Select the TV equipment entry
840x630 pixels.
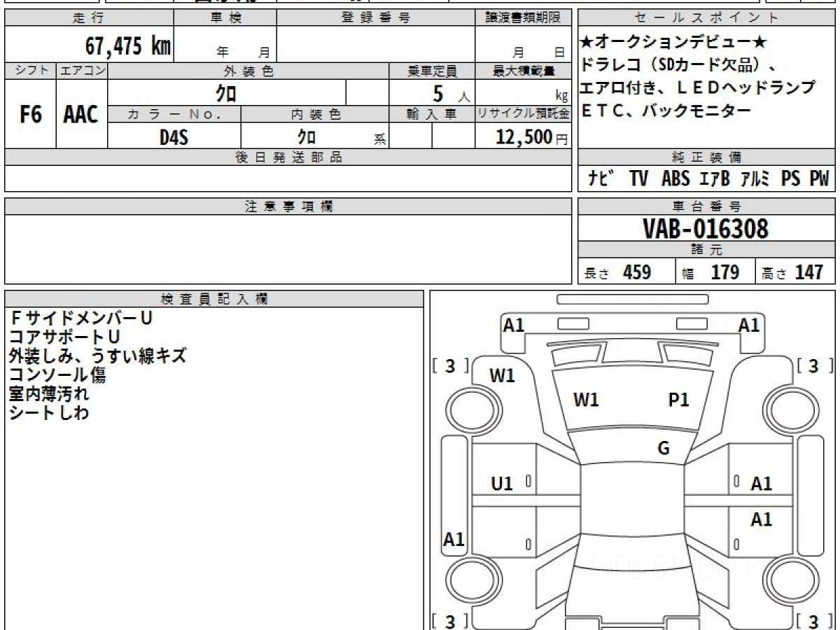click(638, 179)
